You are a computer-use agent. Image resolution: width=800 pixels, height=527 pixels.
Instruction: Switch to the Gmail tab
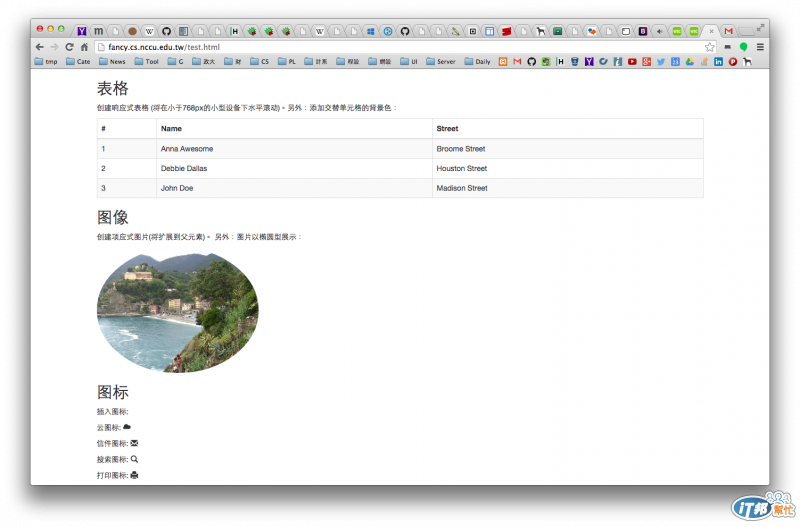[x=729, y=31]
